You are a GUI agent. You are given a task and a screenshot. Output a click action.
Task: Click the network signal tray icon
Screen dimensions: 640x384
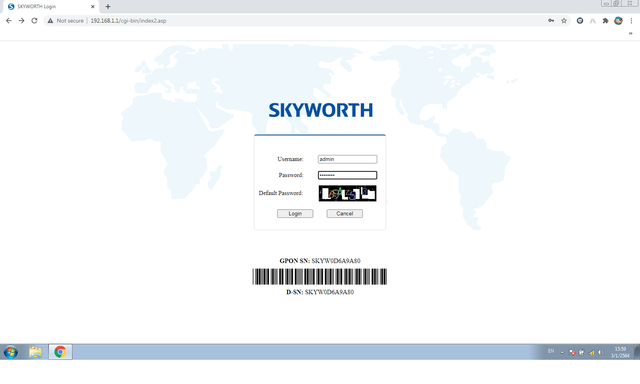click(x=591, y=353)
